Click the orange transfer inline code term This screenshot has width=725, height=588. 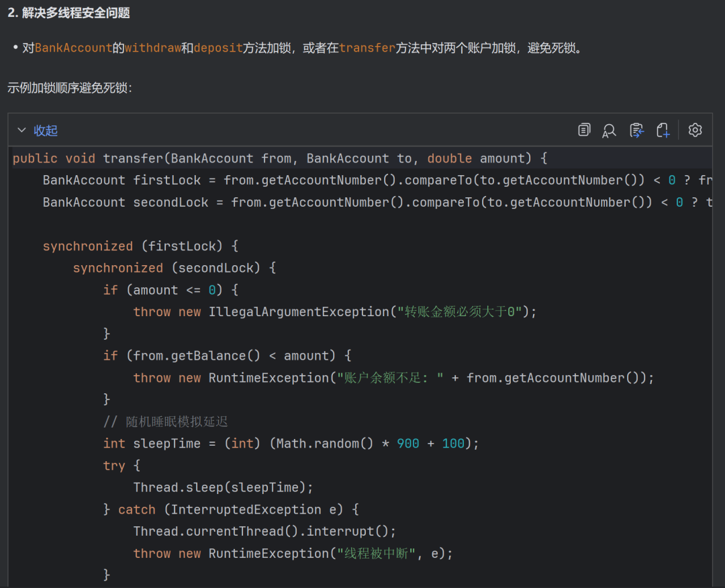pos(367,48)
